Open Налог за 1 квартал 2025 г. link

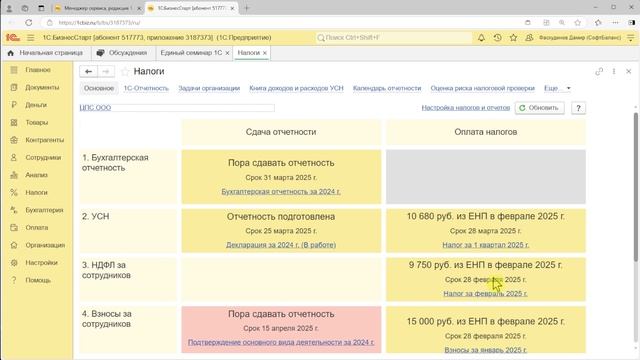coord(486,245)
